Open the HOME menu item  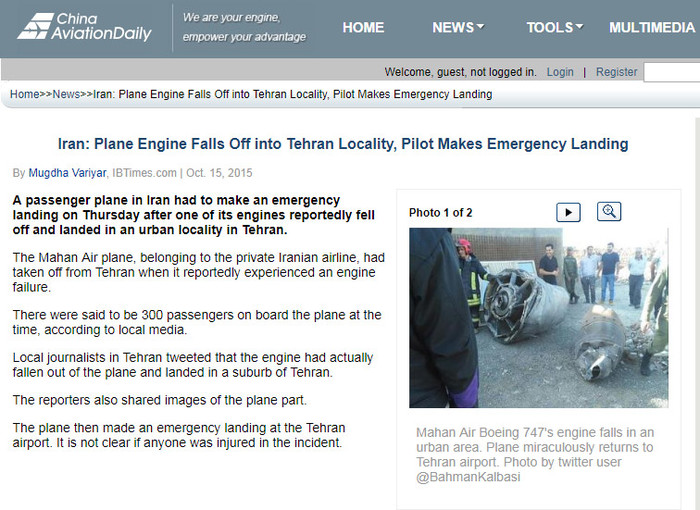pyautogui.click(x=363, y=28)
